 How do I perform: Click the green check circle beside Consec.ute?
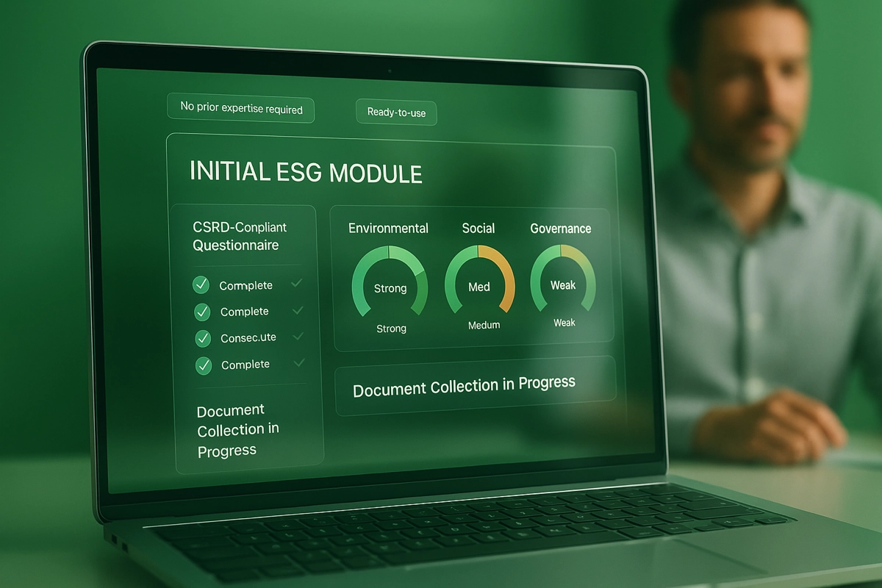[203, 339]
